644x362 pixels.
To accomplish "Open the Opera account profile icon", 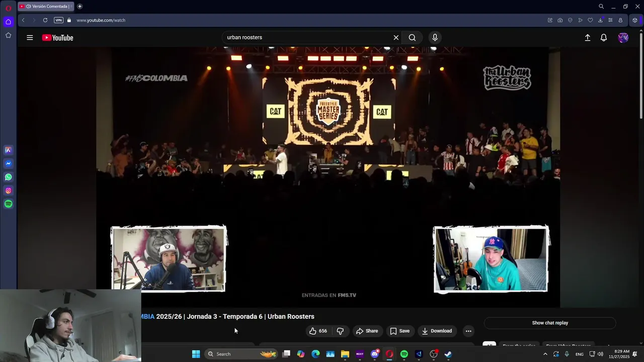I will pyautogui.click(x=620, y=20).
